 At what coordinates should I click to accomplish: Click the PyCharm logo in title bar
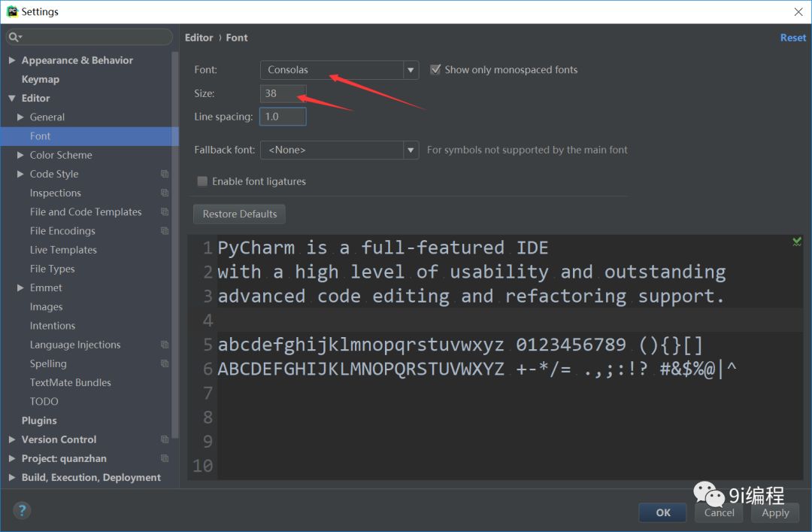(x=11, y=11)
